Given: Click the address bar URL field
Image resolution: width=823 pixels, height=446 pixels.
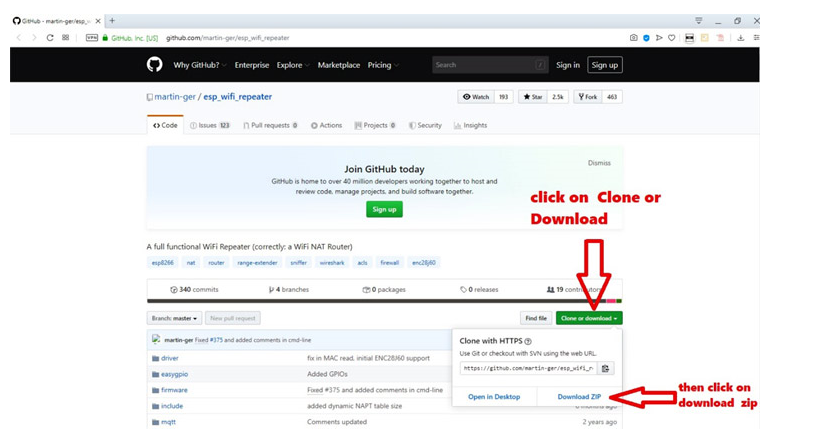Looking at the screenshot, I should (x=227, y=38).
